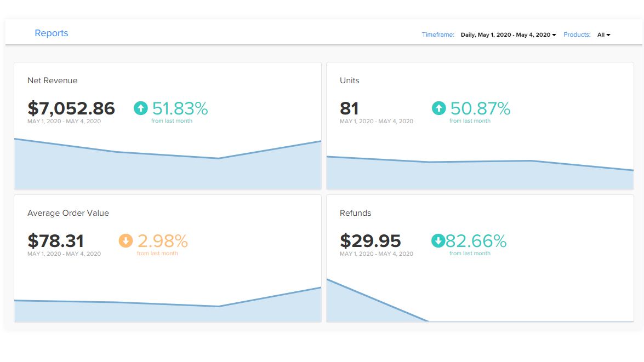Viewport: 644px width, 362px height.
Task: Click the orange down-arrow icon for Average Order Value
Action: click(126, 241)
